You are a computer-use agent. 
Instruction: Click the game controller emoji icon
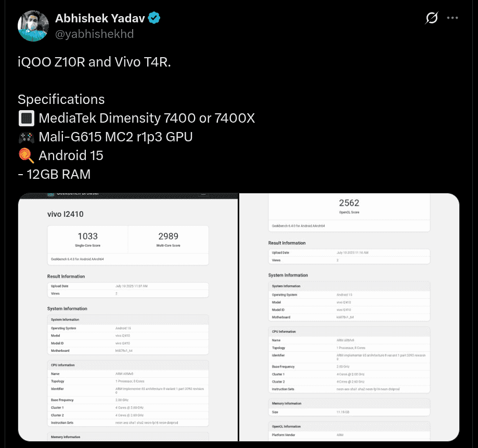pos(26,137)
